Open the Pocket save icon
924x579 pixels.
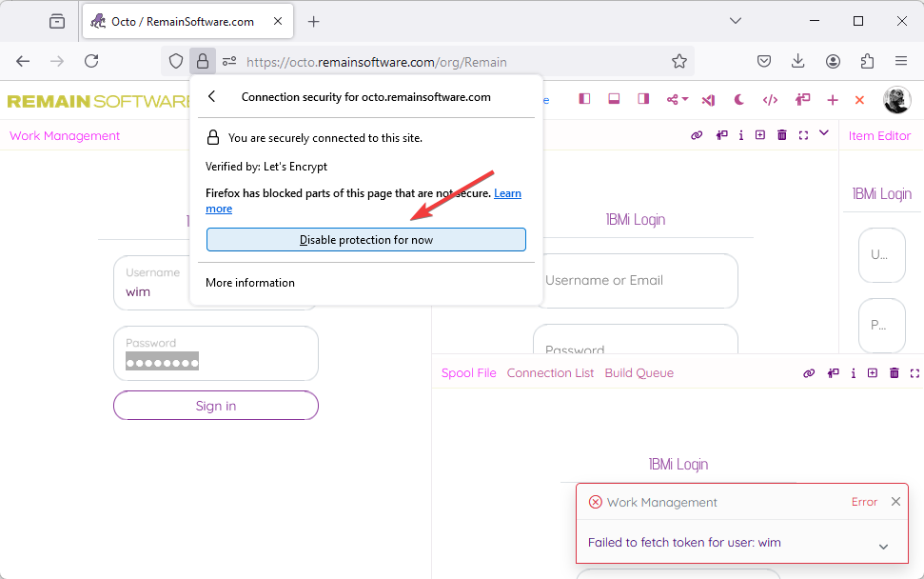click(x=764, y=61)
